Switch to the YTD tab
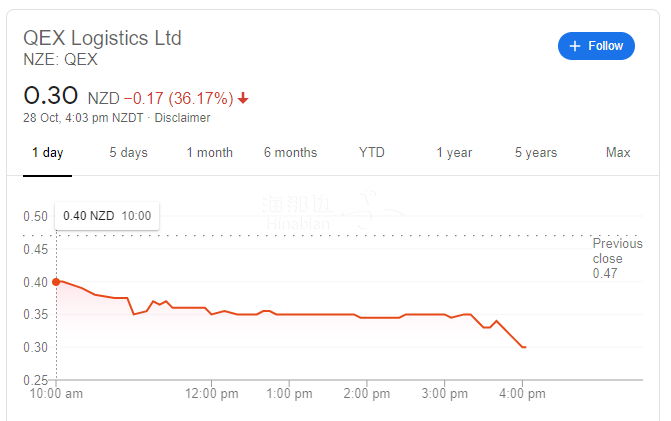Screen dimensions: 671x421 [x=372, y=153]
